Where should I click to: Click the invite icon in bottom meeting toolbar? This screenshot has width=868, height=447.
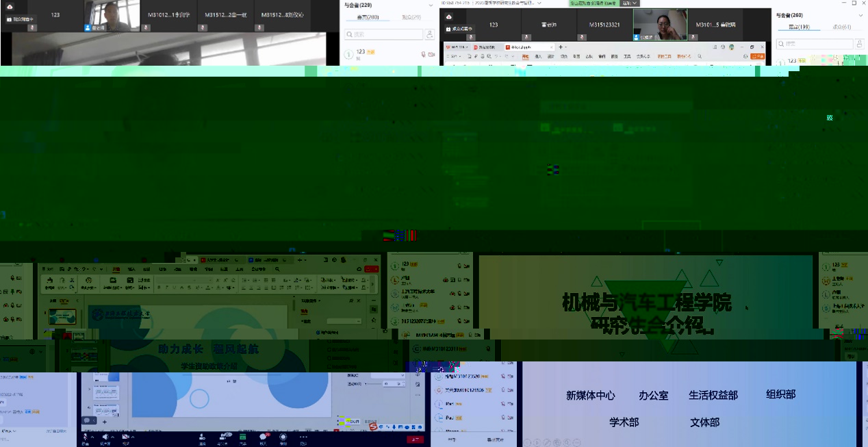click(202, 437)
